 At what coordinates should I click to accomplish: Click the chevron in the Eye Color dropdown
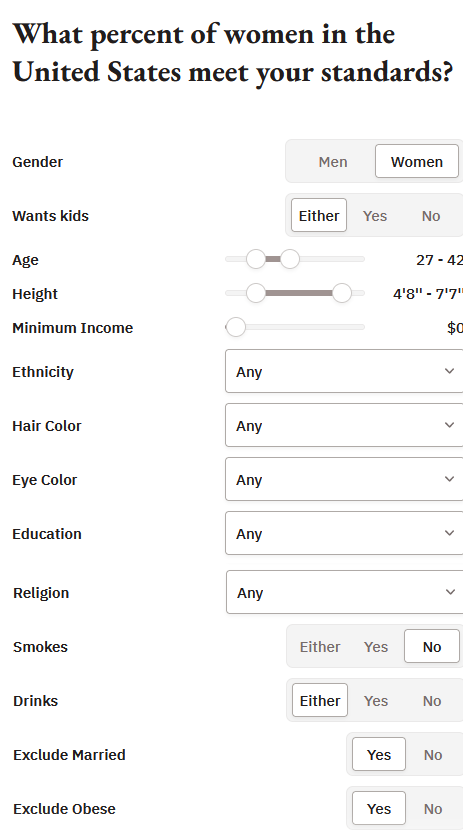(x=450, y=479)
